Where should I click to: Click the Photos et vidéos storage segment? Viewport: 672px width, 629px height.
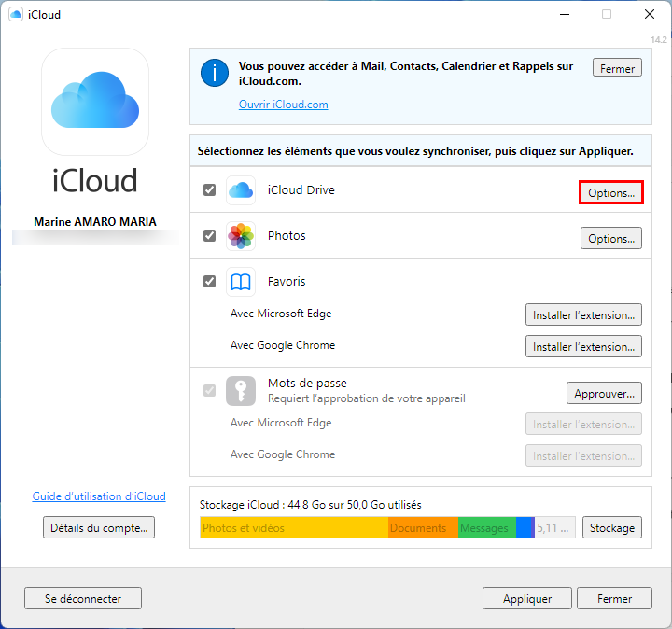click(294, 527)
